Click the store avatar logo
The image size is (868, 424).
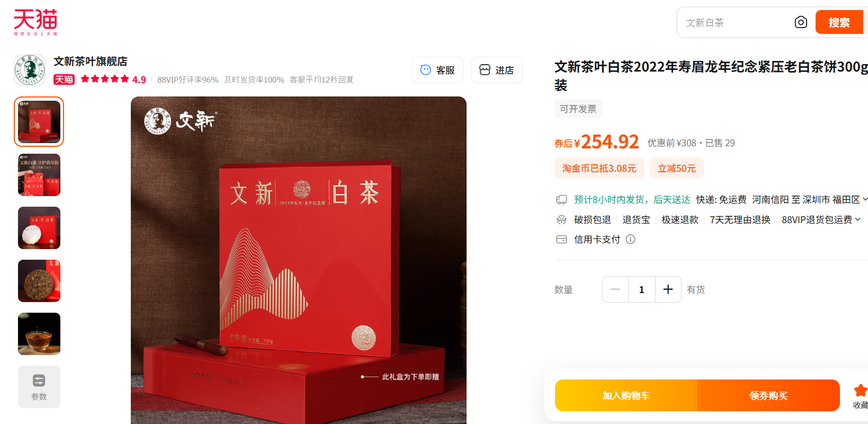click(30, 70)
